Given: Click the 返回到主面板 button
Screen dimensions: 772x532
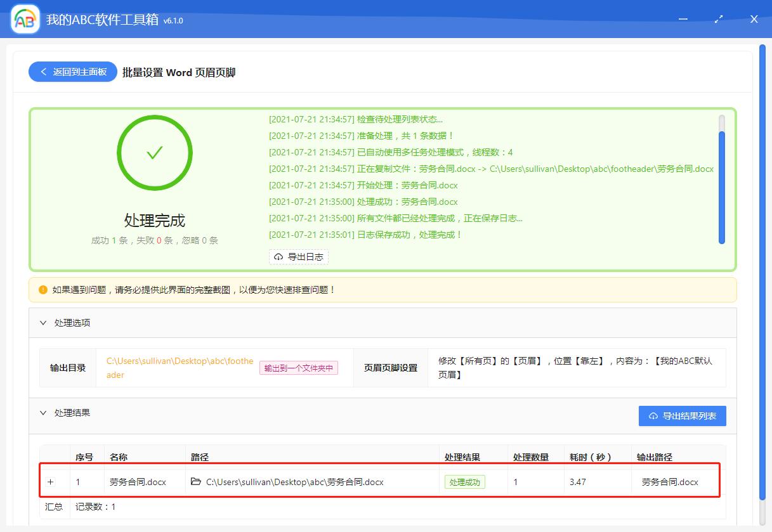Looking at the screenshot, I should click(72, 72).
